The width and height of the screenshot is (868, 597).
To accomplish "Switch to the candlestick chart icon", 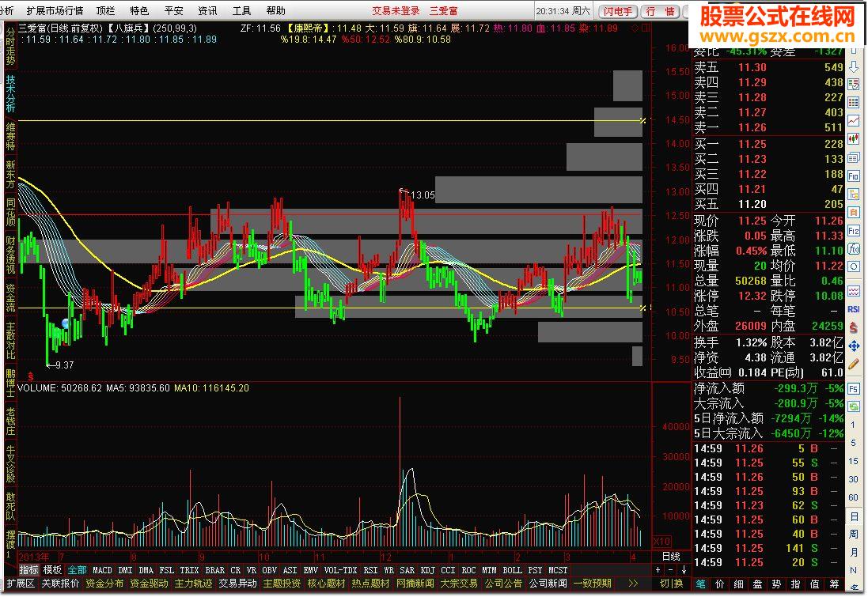I will (x=854, y=138).
